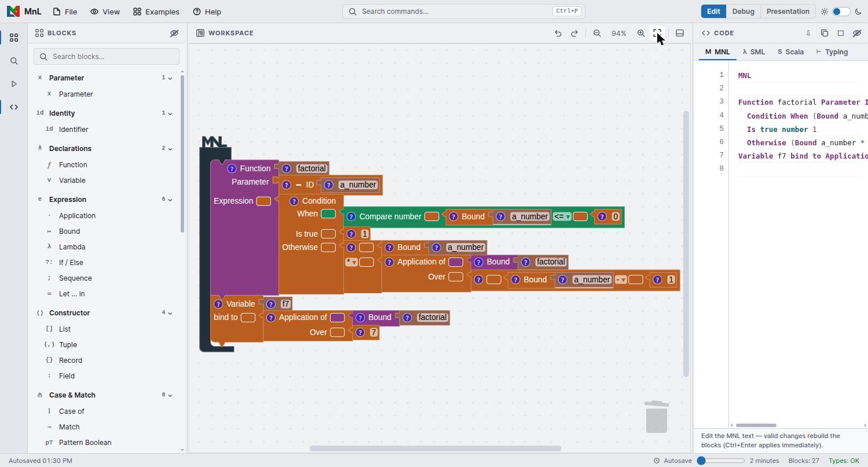Zoom in on the workspace
The image size is (868, 467).
[x=641, y=33]
